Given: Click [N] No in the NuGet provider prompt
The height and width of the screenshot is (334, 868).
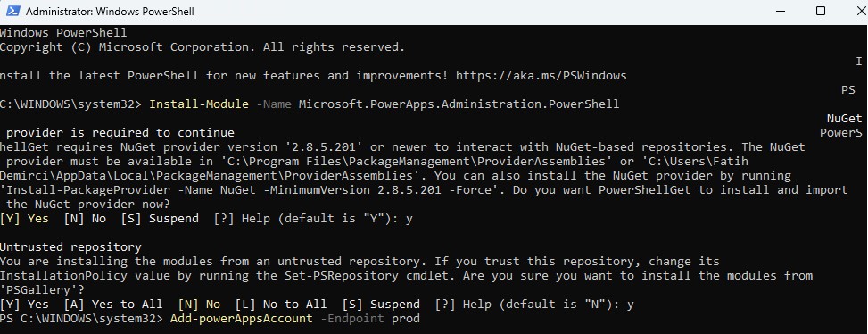Looking at the screenshot, I should click(x=86, y=218).
